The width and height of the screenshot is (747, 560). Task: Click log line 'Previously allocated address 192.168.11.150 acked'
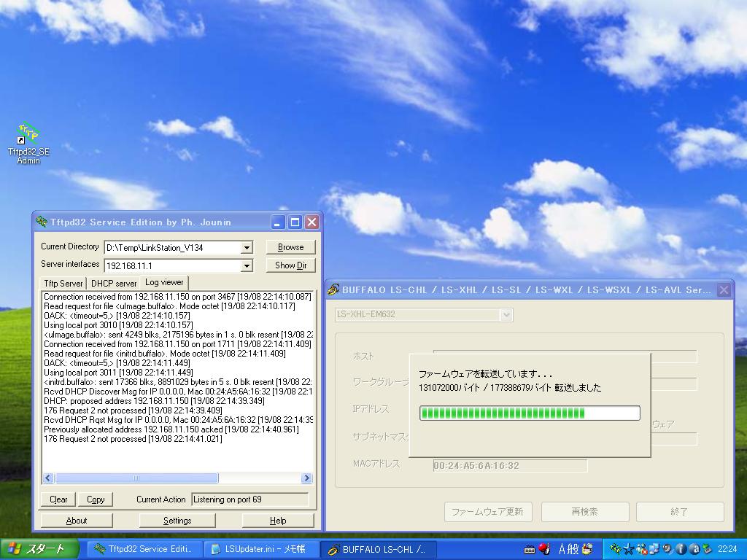click(x=171, y=429)
